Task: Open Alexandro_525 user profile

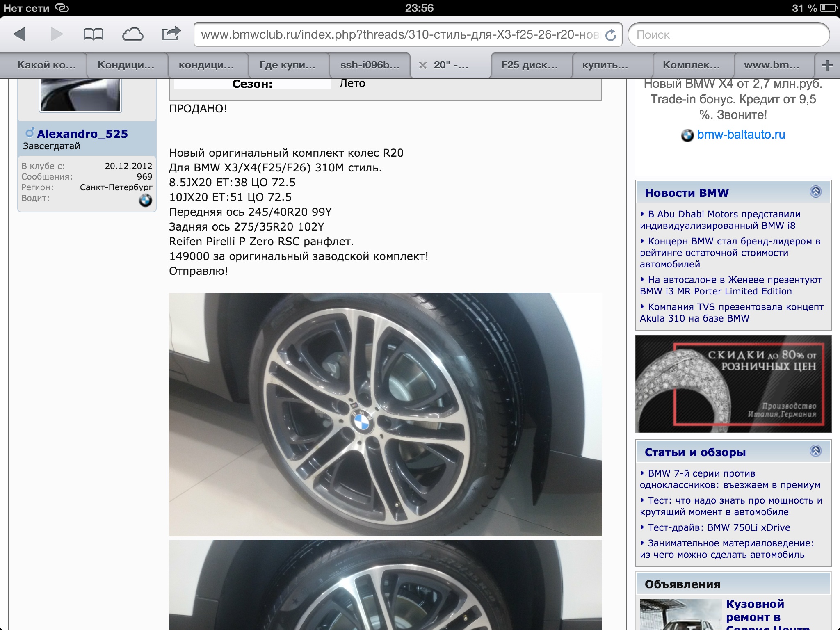Action: click(x=82, y=134)
